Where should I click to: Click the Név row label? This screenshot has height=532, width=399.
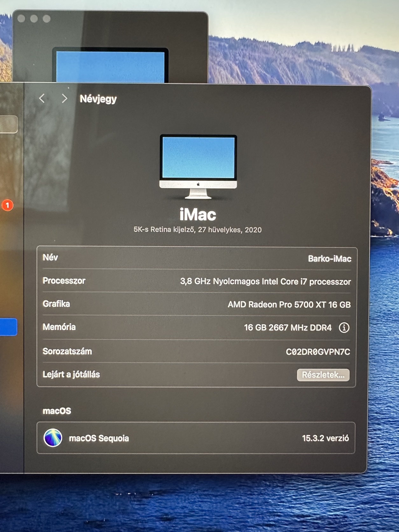pyautogui.click(x=50, y=257)
